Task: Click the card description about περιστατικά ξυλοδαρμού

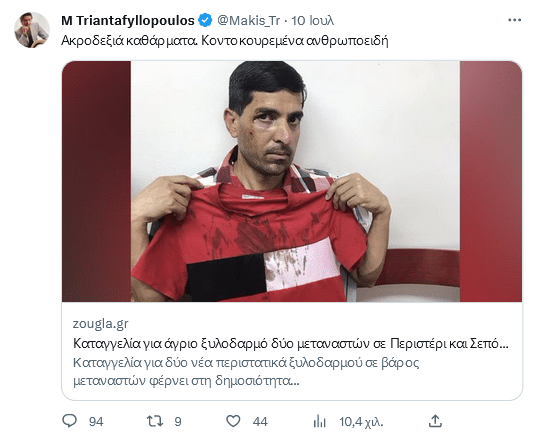Action: pyautogui.click(x=246, y=371)
